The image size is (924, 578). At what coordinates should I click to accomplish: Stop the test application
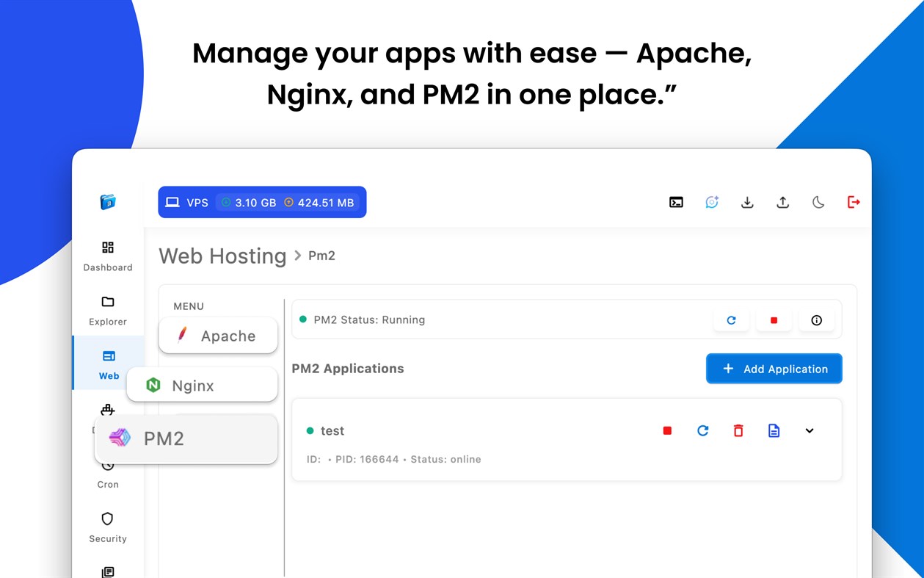(x=667, y=430)
